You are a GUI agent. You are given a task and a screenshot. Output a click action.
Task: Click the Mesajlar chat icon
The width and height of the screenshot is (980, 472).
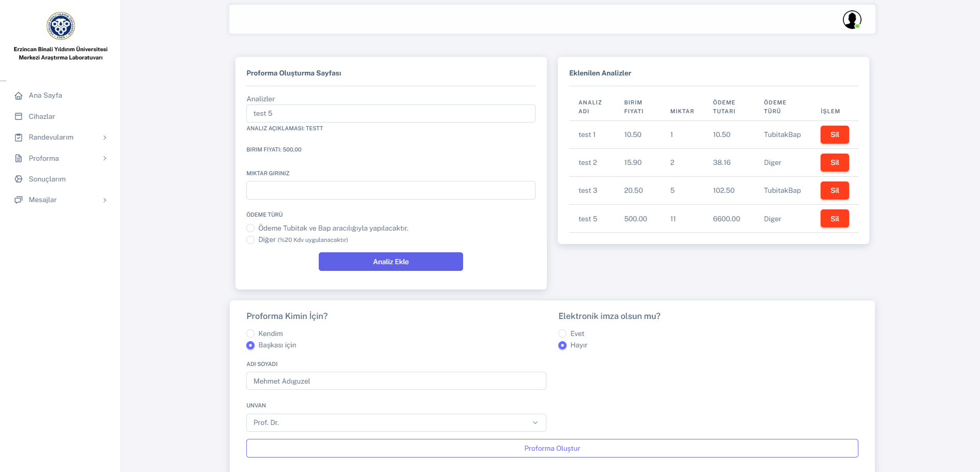tap(19, 200)
